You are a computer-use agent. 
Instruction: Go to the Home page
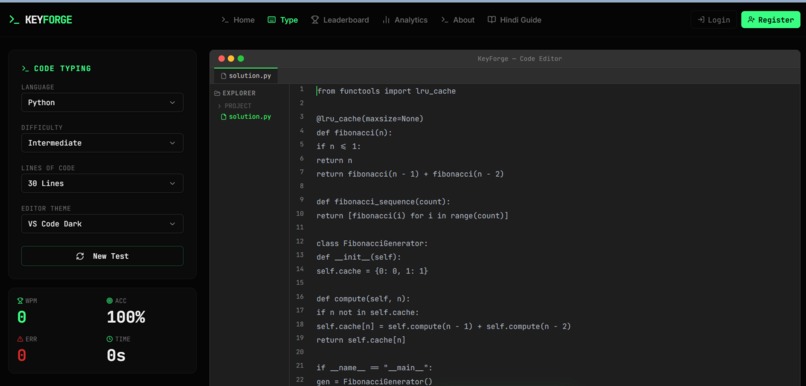238,20
